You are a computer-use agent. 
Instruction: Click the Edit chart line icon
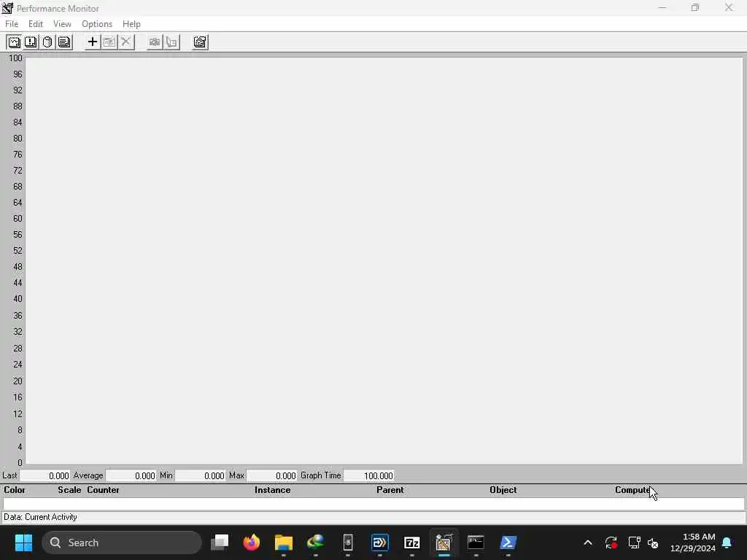click(x=109, y=42)
